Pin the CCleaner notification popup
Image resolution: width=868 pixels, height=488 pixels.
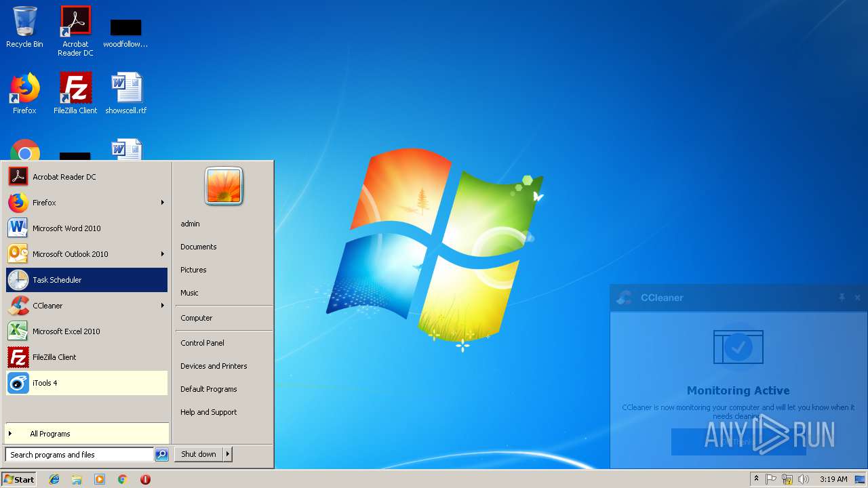coord(842,298)
